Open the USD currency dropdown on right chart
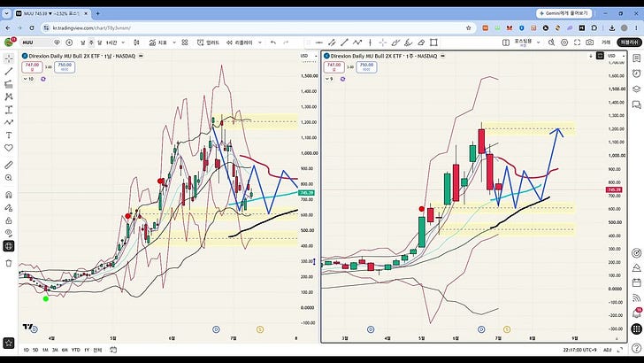The width and height of the screenshot is (644, 363). (x=616, y=56)
